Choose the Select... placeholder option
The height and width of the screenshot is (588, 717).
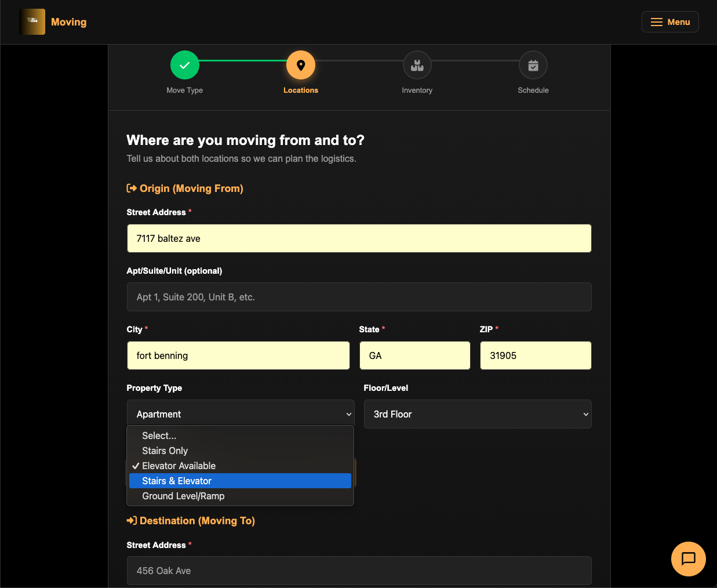(159, 435)
